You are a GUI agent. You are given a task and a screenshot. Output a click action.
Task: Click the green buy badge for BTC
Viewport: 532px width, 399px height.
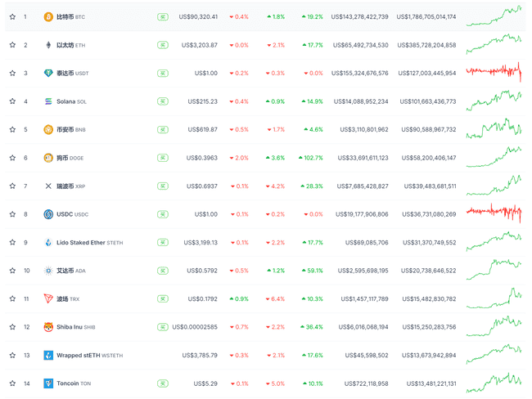click(163, 16)
